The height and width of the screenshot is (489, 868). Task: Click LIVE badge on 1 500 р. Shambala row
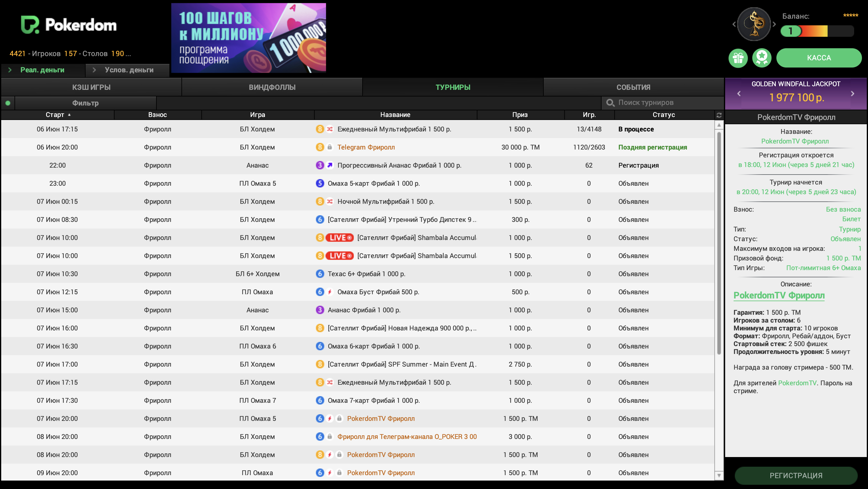click(340, 256)
